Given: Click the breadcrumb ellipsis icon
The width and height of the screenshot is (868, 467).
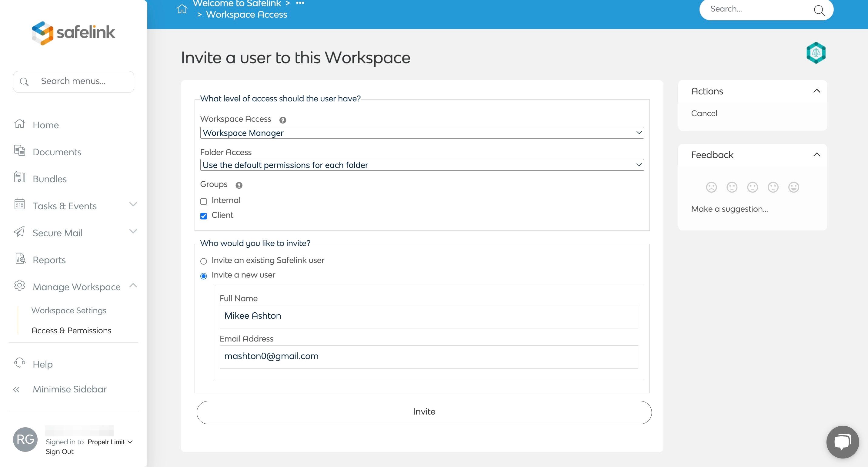Looking at the screenshot, I should (x=300, y=3).
